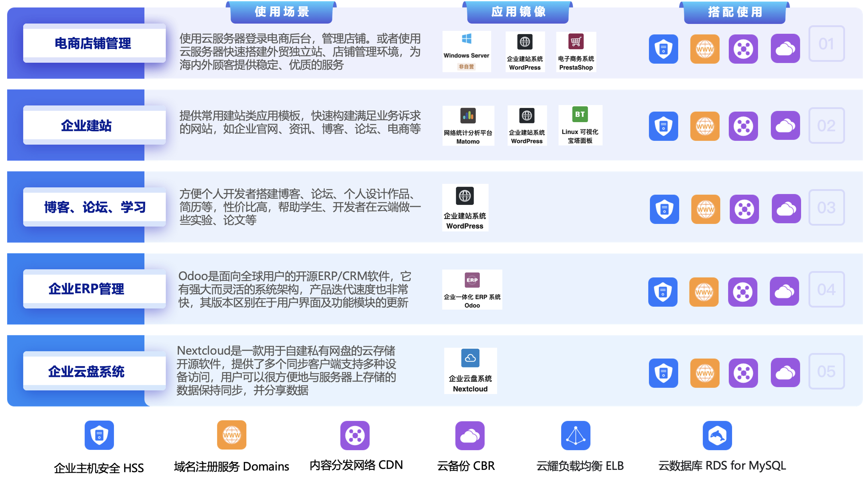Select the Linux 可视化宝塔面板 image card
868x477 pixels.
click(580, 125)
